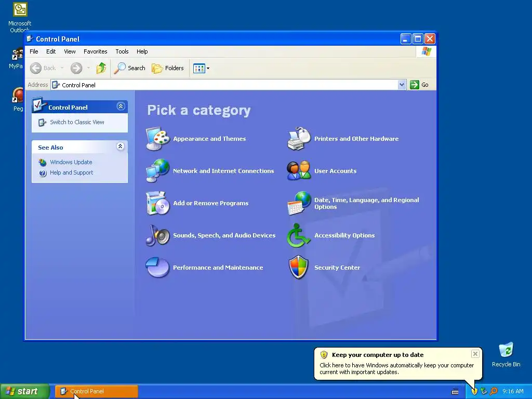Click the network connection tray icon
This screenshot has width=532, height=399.
pos(484,391)
